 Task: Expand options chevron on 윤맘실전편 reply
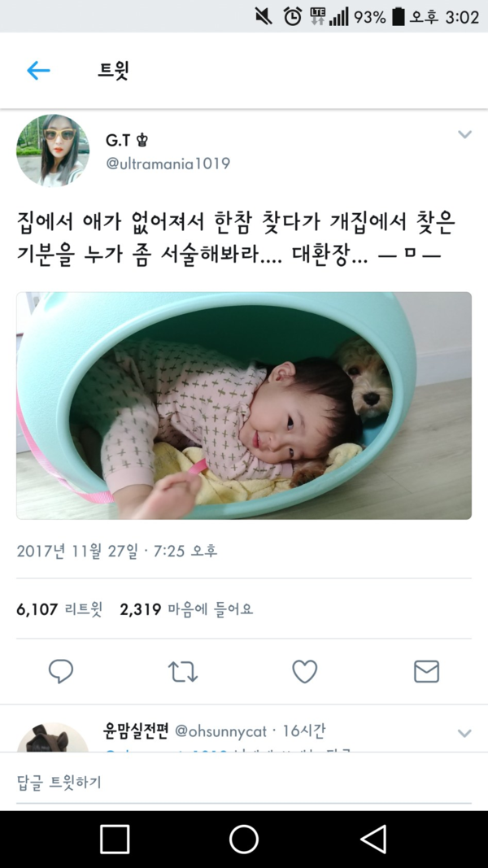(464, 733)
